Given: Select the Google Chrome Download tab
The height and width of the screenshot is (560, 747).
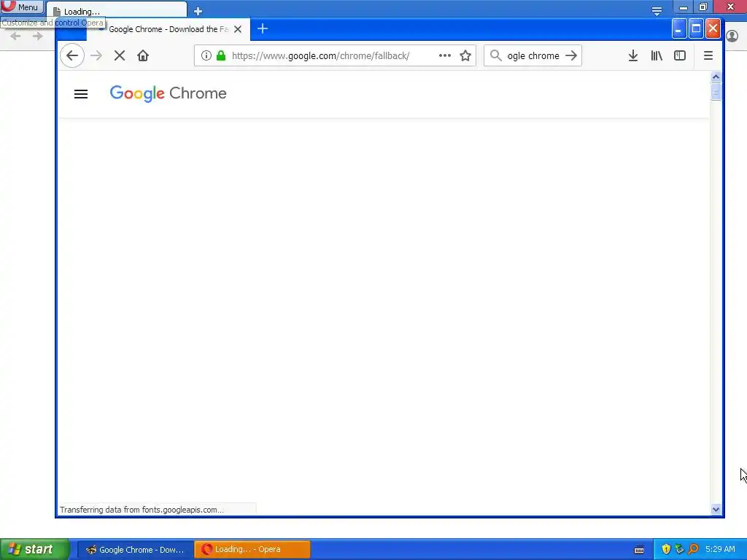Looking at the screenshot, I should [169, 29].
